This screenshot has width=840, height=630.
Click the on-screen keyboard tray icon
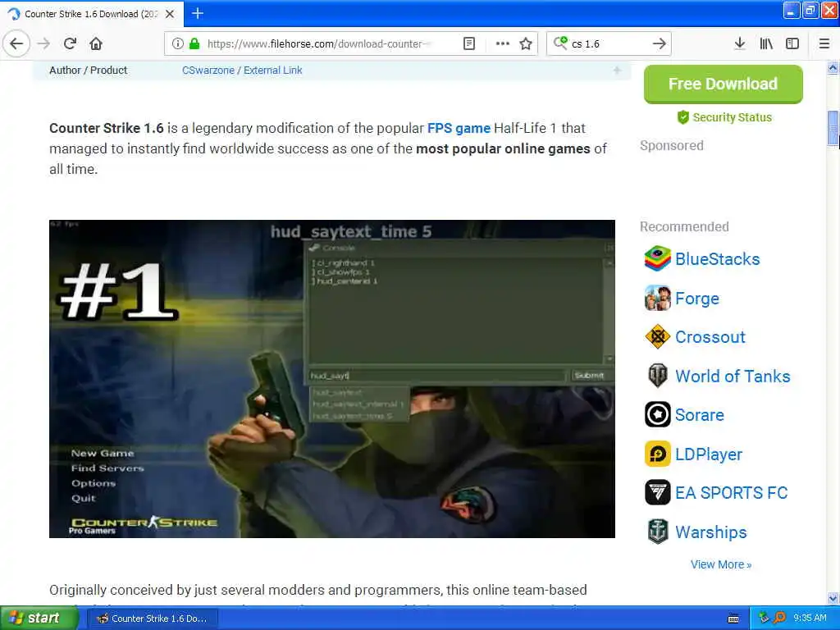click(x=733, y=619)
